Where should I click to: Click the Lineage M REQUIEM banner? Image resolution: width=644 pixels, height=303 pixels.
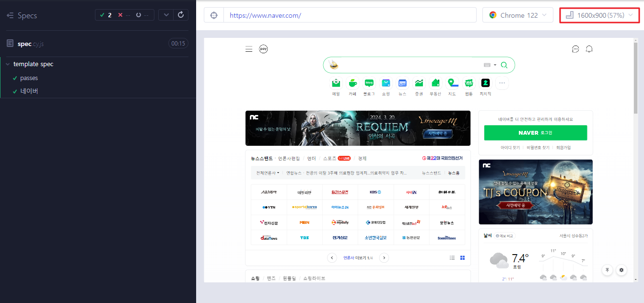(x=358, y=128)
